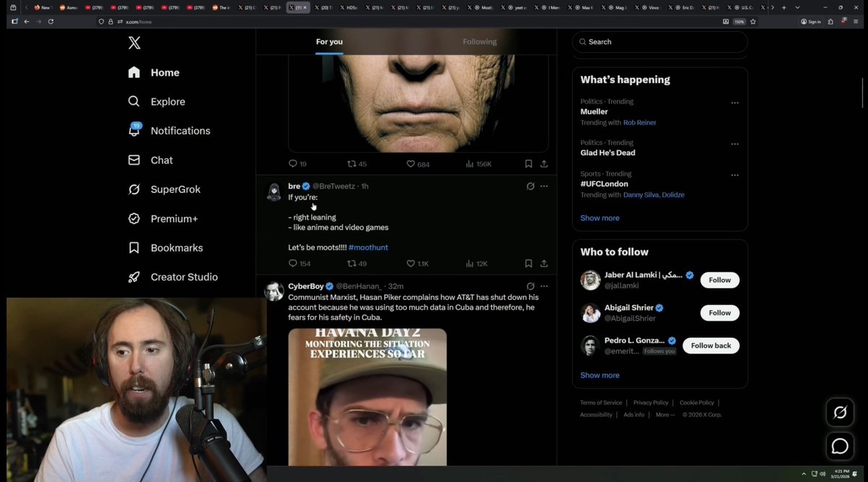Switch to the Following tab

pyautogui.click(x=480, y=41)
